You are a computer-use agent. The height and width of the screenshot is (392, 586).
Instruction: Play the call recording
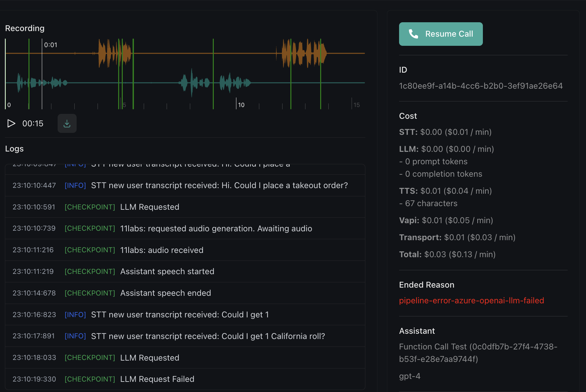tap(11, 123)
